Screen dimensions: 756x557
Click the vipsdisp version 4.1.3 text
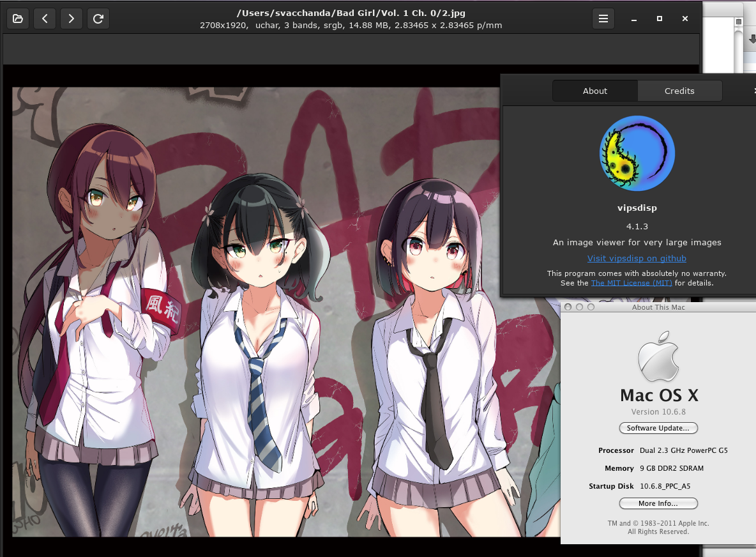(x=637, y=227)
